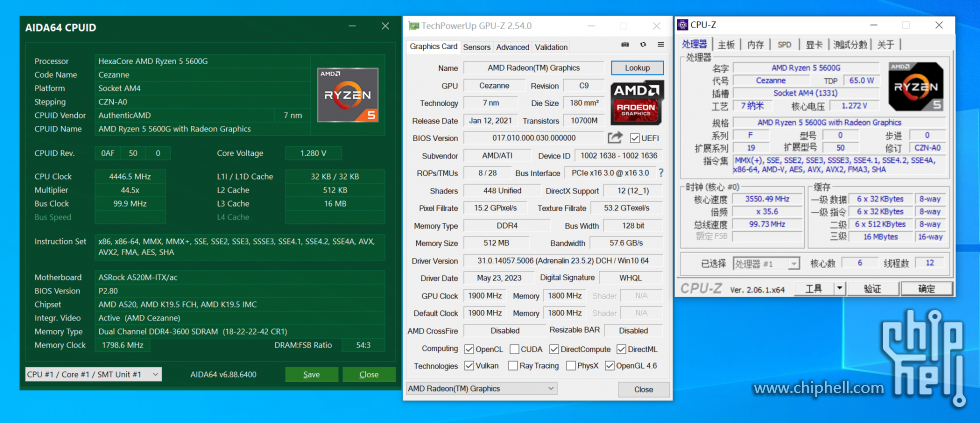Click the 验证 button in CPU-Z
980x423 pixels.
tap(872, 289)
